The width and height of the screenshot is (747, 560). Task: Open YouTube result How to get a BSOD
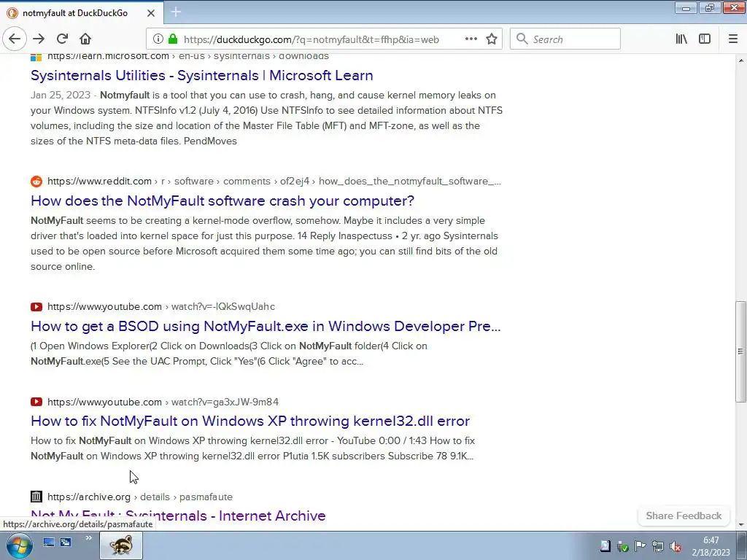[266, 326]
